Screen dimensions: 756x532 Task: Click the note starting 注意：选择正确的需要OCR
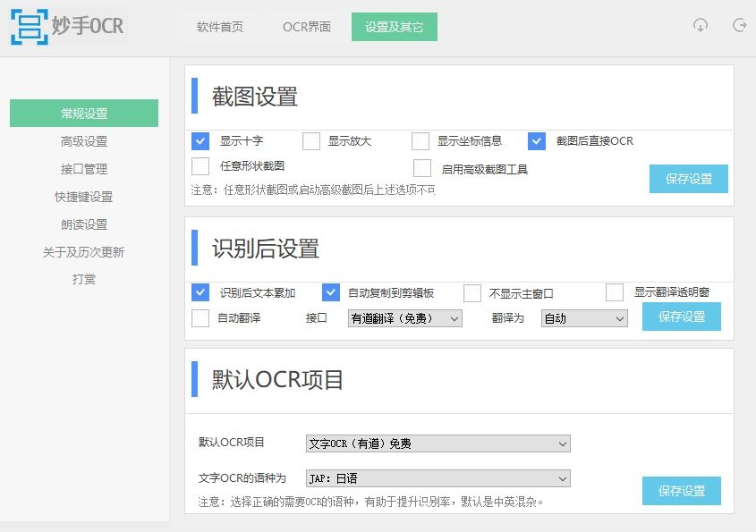pos(371,502)
